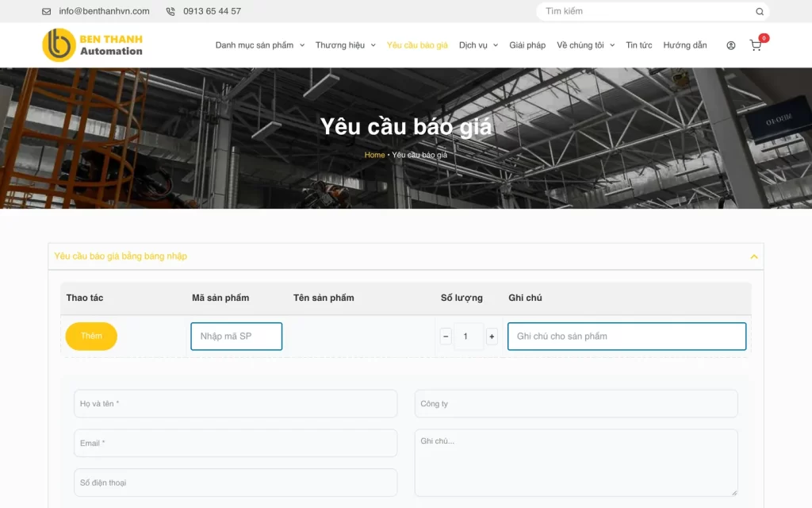Focus the Nhập mã SP field
This screenshot has width=812, height=508.
236,337
